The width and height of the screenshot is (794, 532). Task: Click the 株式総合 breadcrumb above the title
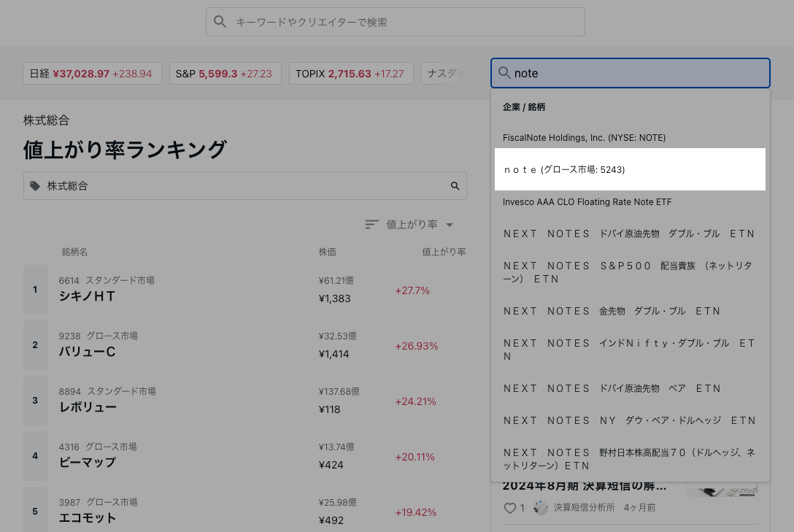(46, 120)
